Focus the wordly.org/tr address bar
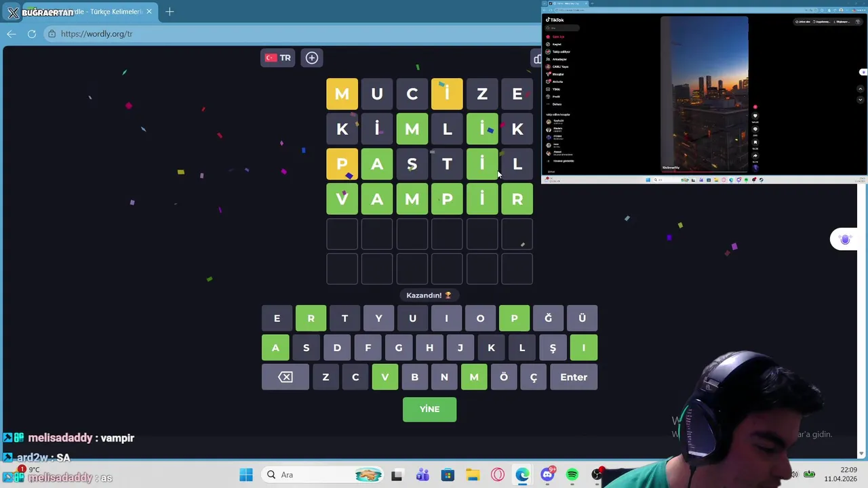 coord(292,34)
